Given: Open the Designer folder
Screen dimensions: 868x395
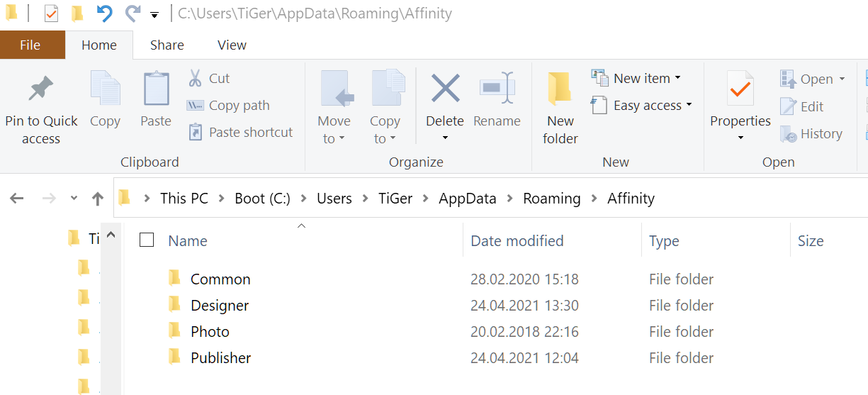Looking at the screenshot, I should tap(220, 306).
